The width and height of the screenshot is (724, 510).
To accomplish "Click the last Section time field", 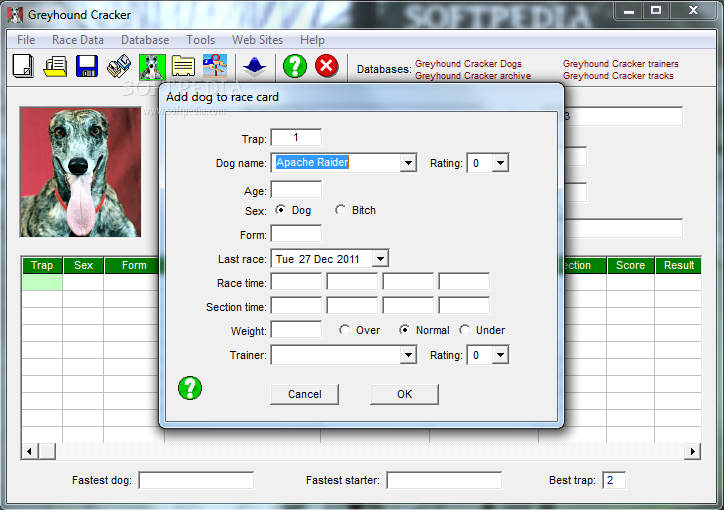I will (x=464, y=306).
